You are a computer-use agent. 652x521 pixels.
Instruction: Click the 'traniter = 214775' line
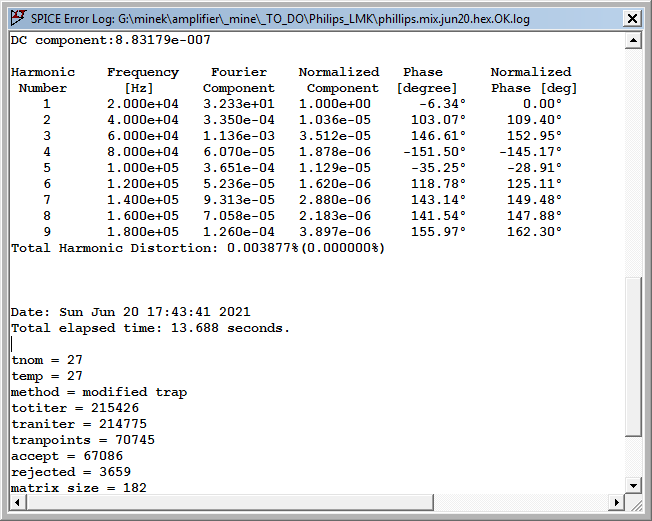click(x=79, y=424)
